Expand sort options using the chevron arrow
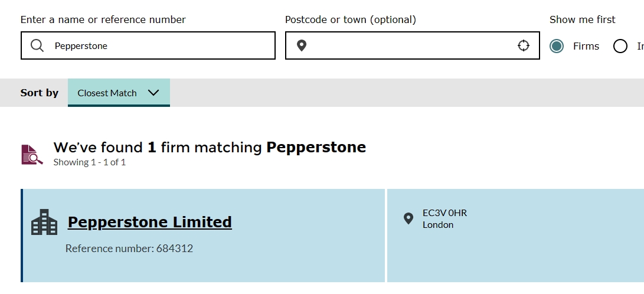Image resolution: width=644 pixels, height=294 pixels. point(153,93)
